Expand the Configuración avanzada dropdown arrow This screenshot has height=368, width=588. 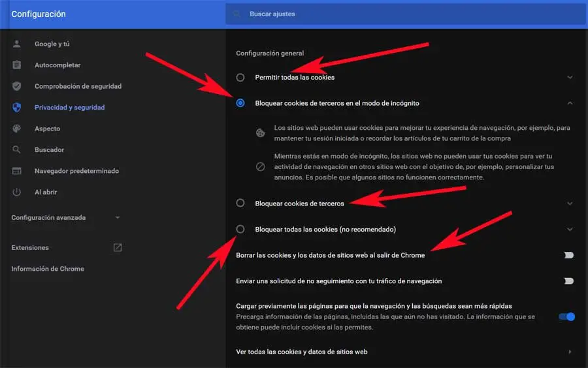[118, 217]
